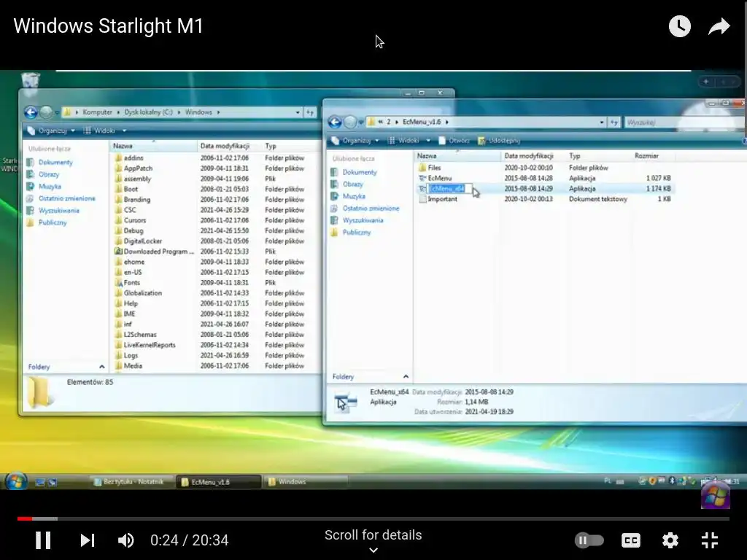747x560 pixels.
Task: Select the AppPatch folder
Action: click(x=138, y=168)
